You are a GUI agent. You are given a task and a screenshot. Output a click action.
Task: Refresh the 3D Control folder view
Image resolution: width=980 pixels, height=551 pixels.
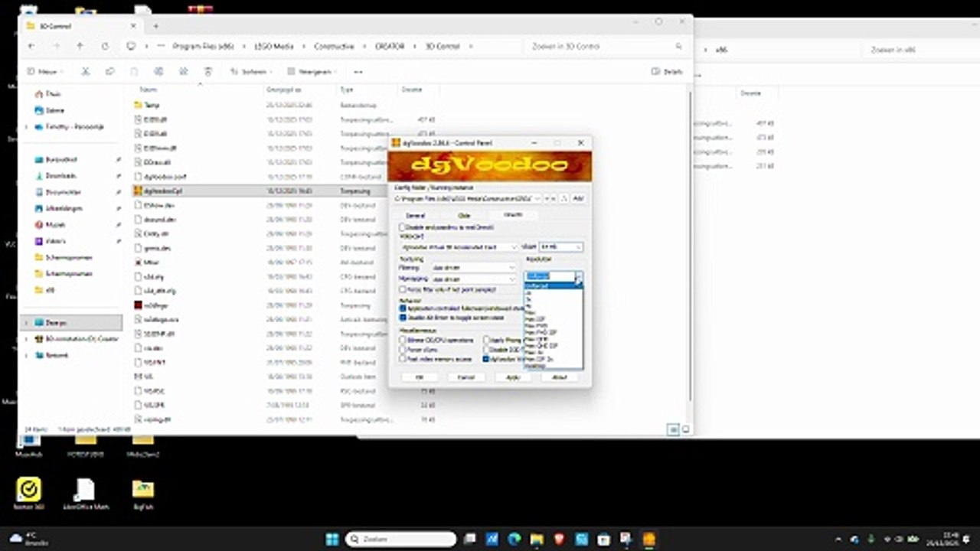click(x=105, y=47)
